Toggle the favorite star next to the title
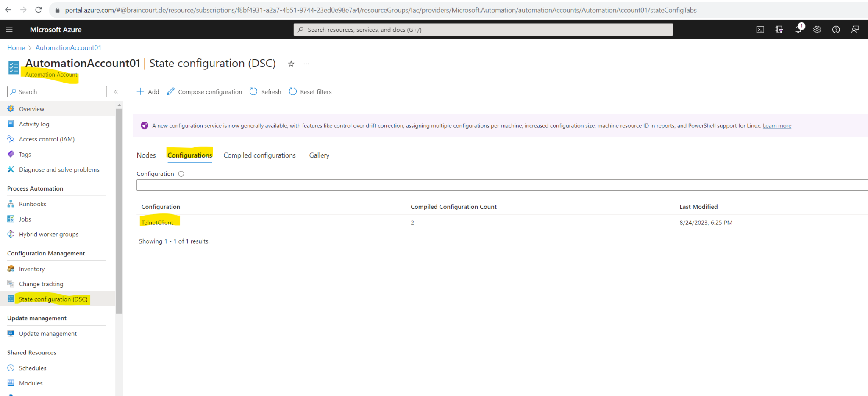868x396 pixels. click(291, 64)
